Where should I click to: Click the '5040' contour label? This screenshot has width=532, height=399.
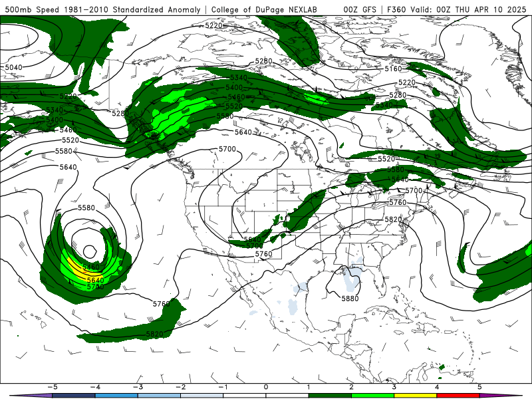tap(13, 67)
